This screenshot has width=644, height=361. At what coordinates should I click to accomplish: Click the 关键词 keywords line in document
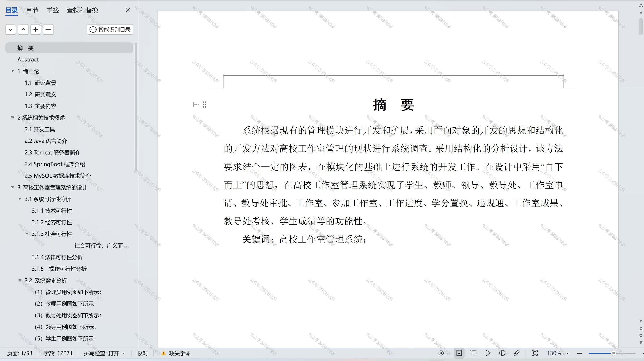304,239
